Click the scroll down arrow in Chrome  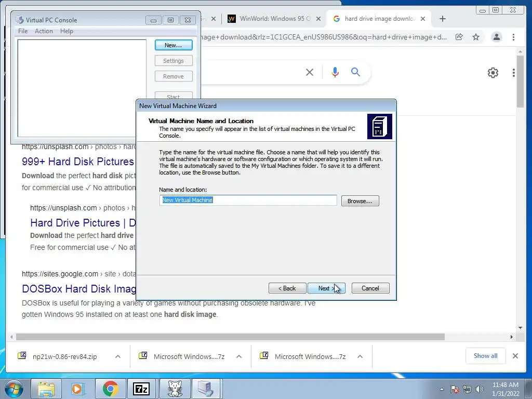520,328
